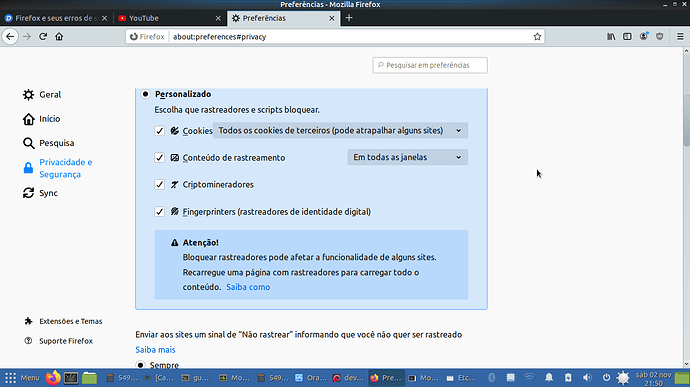Click the 'Saiba mais' link
Image resolution: width=690 pixels, height=387 pixels.
point(155,350)
